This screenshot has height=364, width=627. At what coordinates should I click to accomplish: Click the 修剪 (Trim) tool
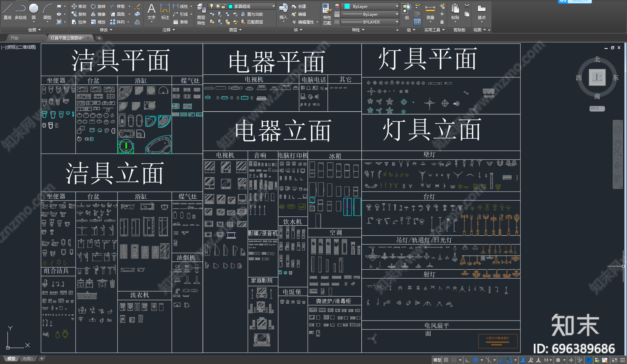click(x=117, y=6)
